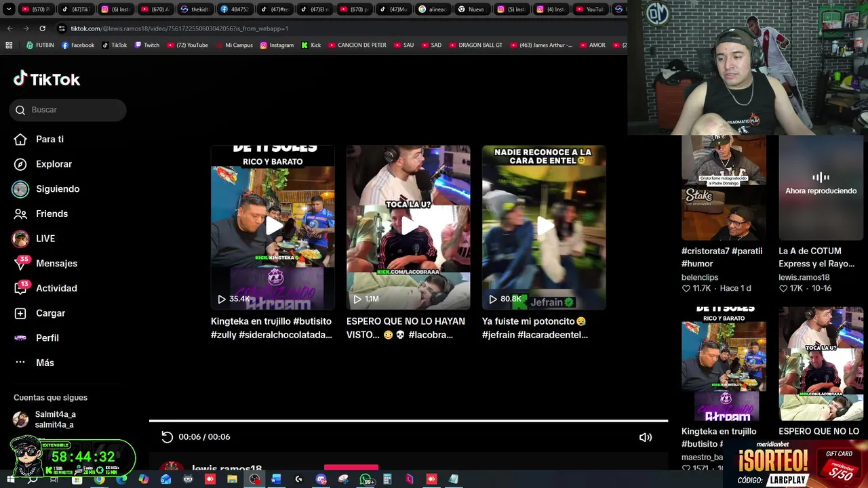Switch to the alineac Google tab
The image size is (868, 488).
click(x=433, y=9)
